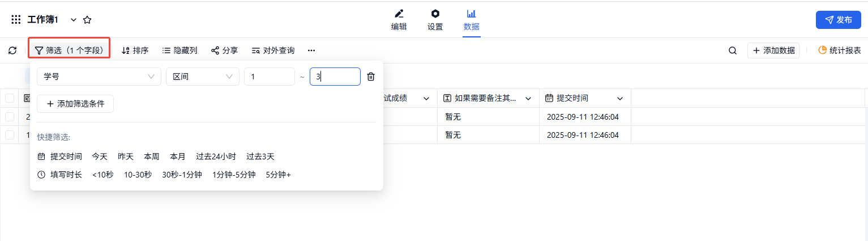Image resolution: width=868 pixels, height=241 pixels.
Task: Select the 过去24小时 quick filter
Action: pyautogui.click(x=216, y=157)
